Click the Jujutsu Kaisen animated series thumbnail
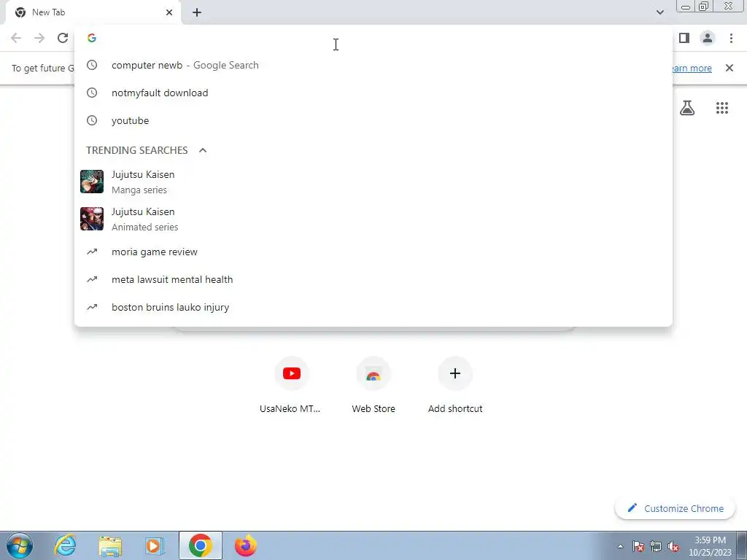Screen dimensions: 747x560 [92, 219]
